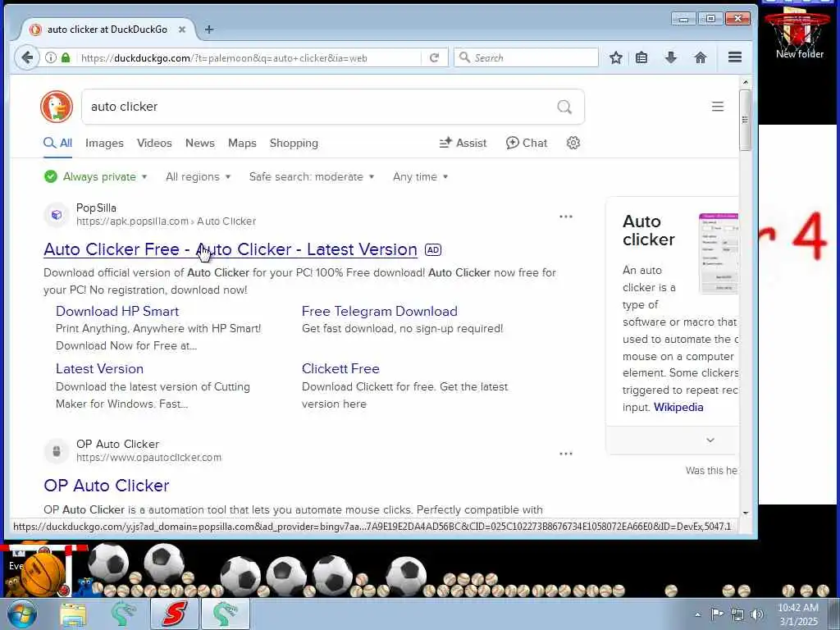Open the Safe search: moderate dropdown
Viewport: 840px width, 630px height.
pyautogui.click(x=311, y=177)
